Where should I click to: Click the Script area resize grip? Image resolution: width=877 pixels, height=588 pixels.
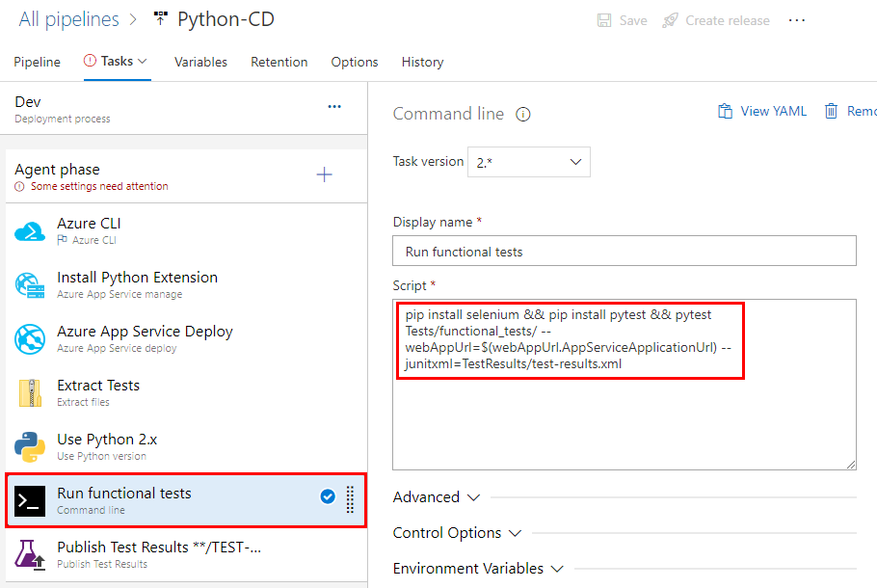point(851,465)
